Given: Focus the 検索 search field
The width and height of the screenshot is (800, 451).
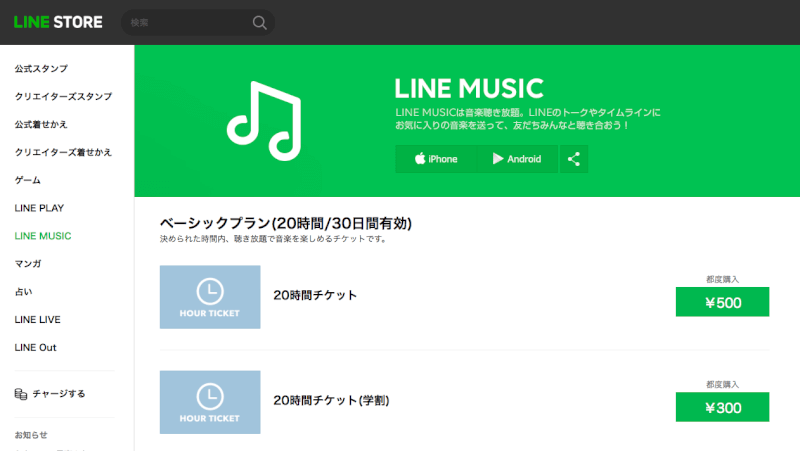Looking at the screenshot, I should [189, 22].
